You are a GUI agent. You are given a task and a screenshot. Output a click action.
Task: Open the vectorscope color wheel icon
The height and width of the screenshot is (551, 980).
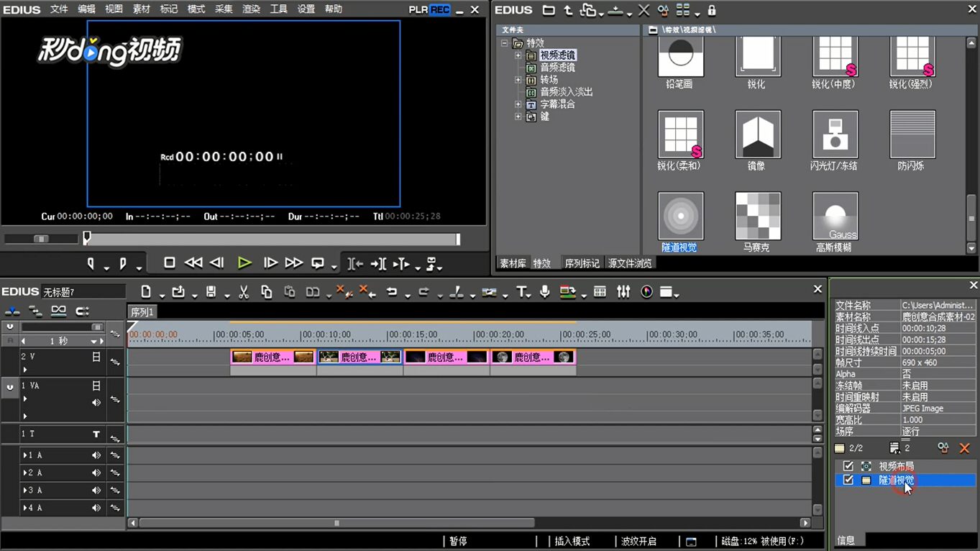coord(646,292)
